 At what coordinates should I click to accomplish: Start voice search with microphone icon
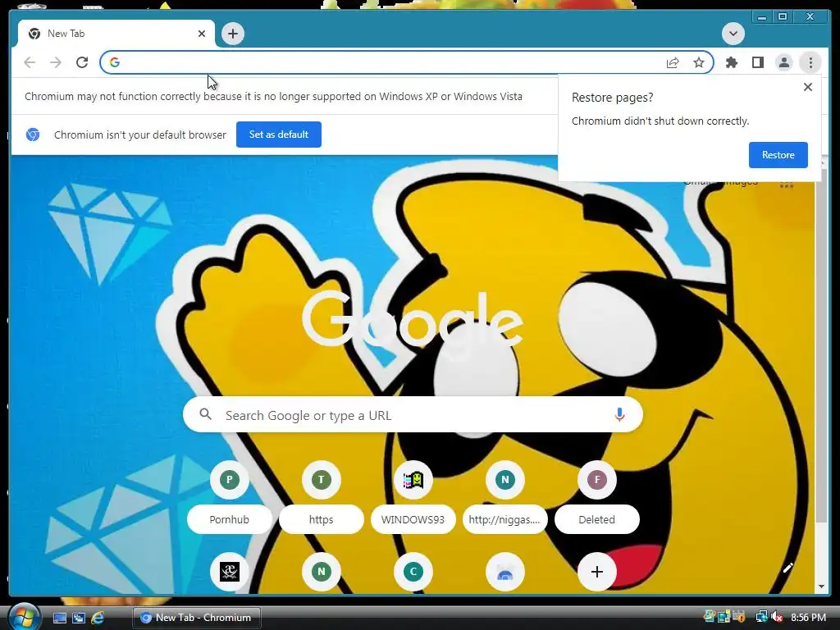coord(619,414)
